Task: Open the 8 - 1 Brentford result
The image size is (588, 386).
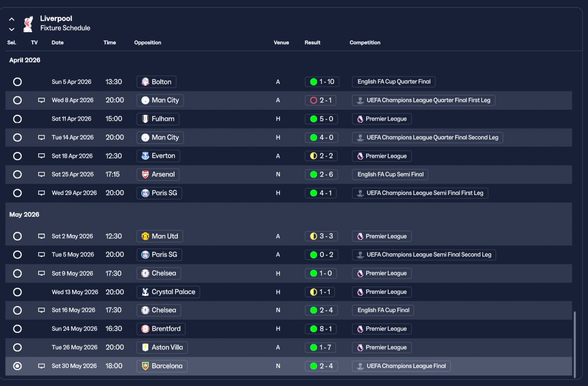Action: tap(321, 329)
